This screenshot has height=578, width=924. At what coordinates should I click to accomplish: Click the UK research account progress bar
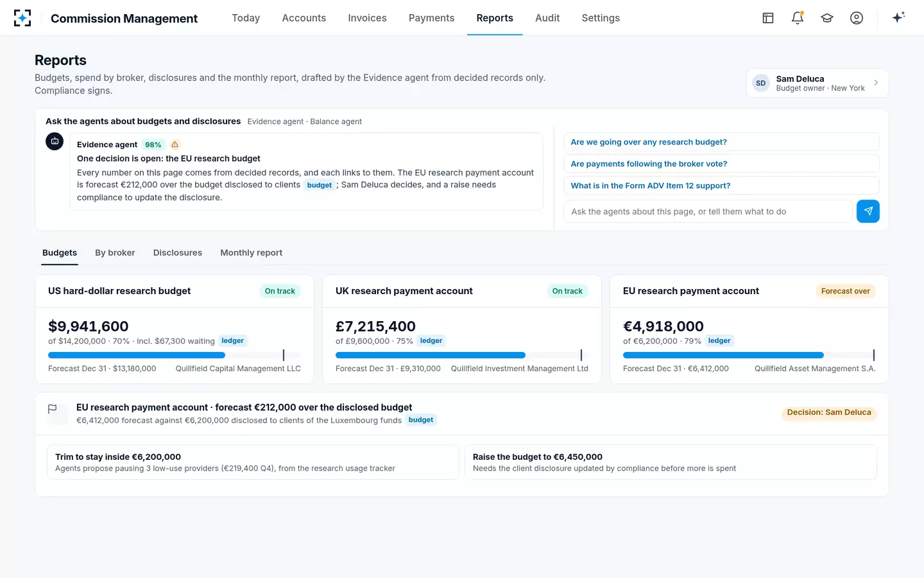[461, 355]
